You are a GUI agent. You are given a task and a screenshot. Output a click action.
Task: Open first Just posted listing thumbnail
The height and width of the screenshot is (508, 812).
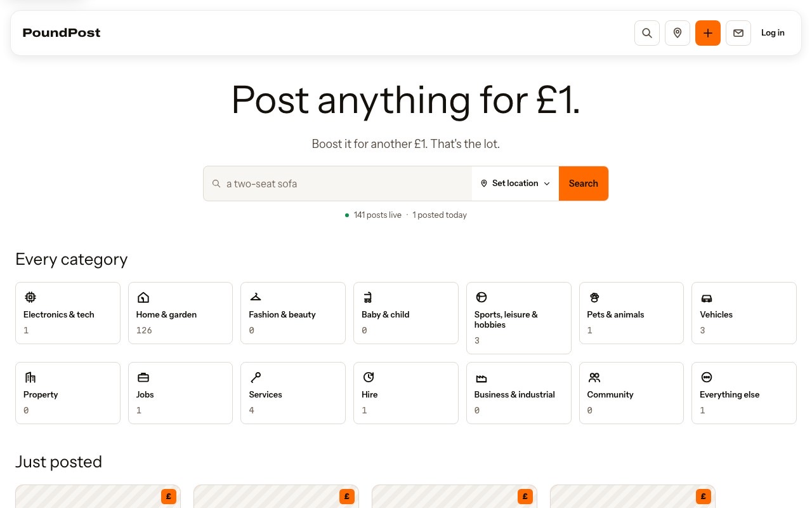coord(98,497)
